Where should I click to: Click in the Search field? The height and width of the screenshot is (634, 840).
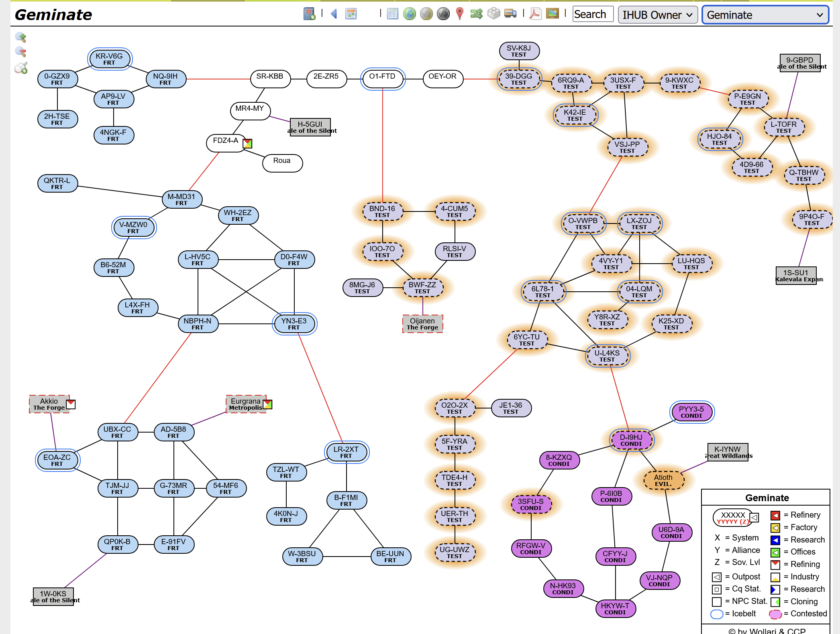pos(593,14)
